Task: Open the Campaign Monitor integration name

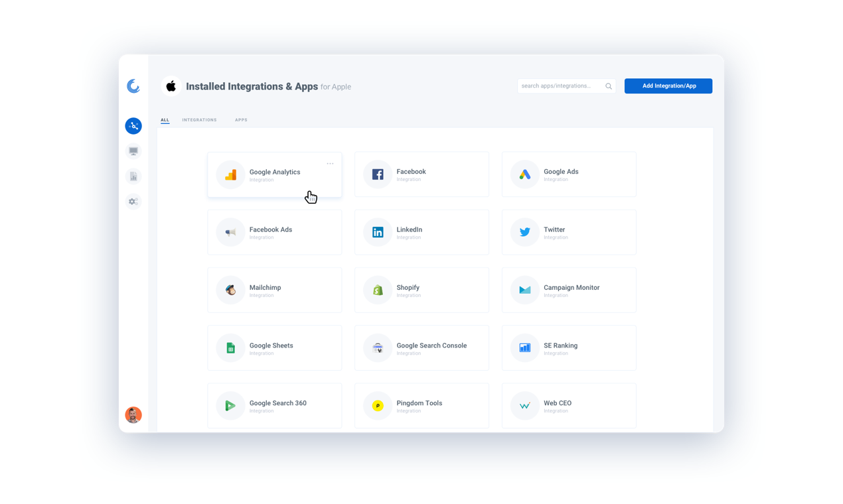Action: click(572, 288)
